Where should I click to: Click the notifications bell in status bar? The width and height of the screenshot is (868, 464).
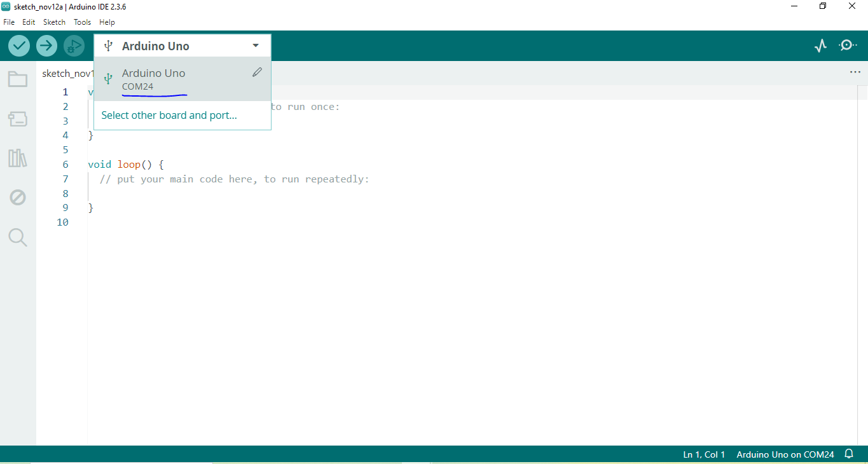pyautogui.click(x=849, y=454)
